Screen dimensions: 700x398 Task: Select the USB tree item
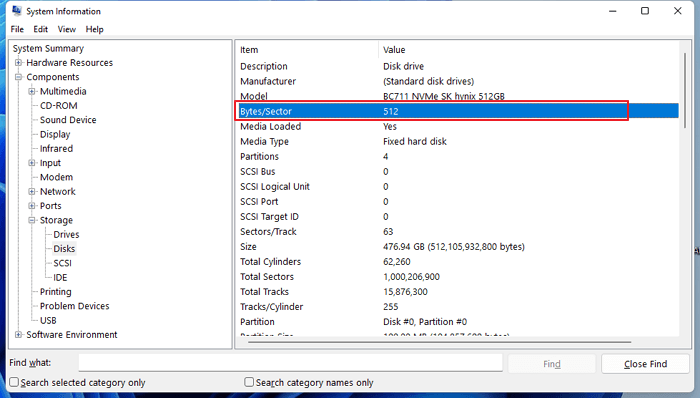coord(48,320)
